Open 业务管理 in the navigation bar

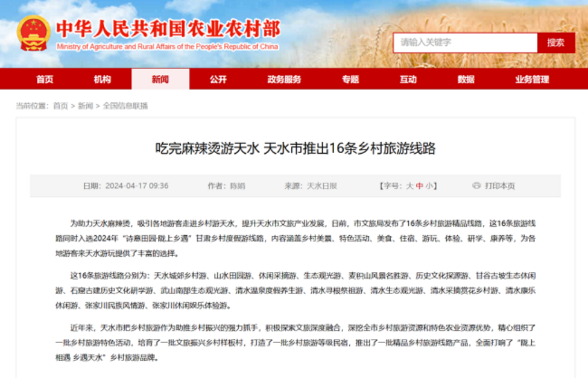(x=532, y=79)
